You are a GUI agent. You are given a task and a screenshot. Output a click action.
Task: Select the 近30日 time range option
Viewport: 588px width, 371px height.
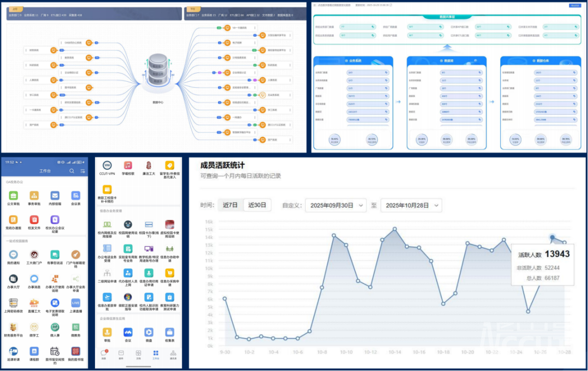pyautogui.click(x=257, y=205)
